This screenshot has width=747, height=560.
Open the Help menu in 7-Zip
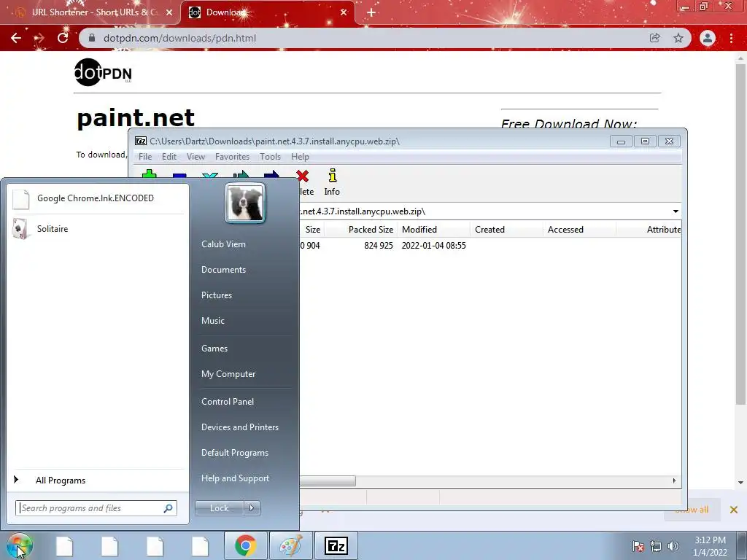(300, 157)
